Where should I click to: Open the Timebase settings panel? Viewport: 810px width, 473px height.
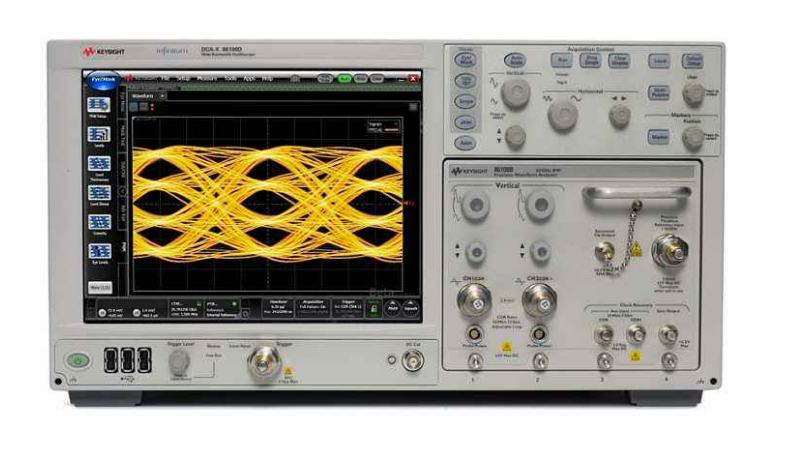coord(278,308)
